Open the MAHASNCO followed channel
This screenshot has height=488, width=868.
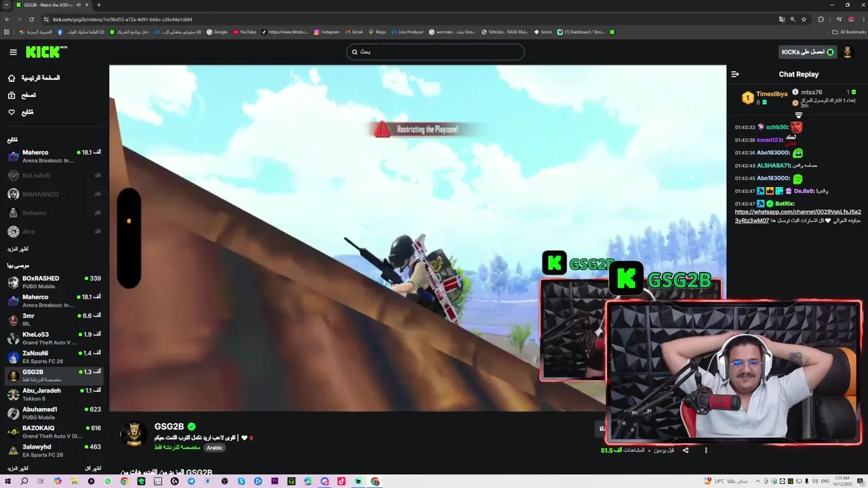pyautogui.click(x=54, y=195)
